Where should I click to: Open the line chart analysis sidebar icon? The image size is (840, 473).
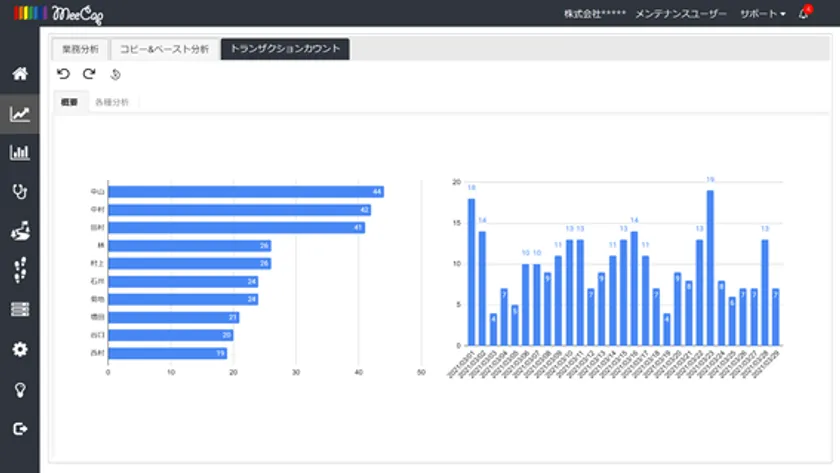[x=19, y=114]
